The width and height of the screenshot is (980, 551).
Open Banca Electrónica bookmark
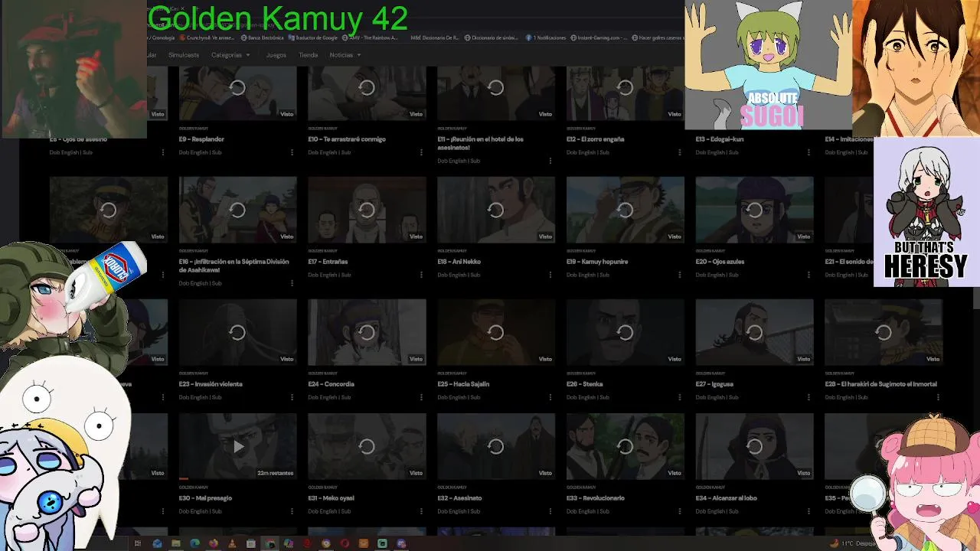point(263,37)
